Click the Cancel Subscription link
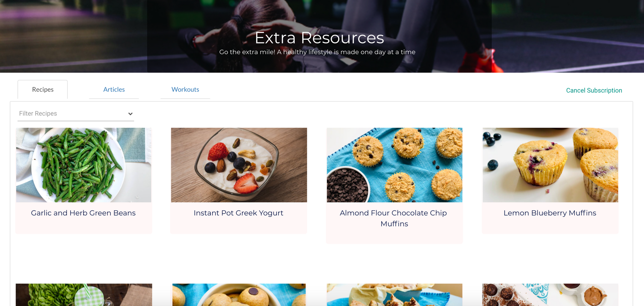The image size is (644, 306). [594, 91]
